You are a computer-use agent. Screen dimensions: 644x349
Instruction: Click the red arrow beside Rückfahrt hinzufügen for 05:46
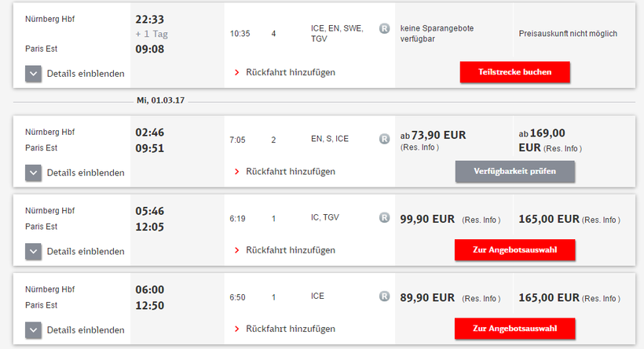click(x=236, y=251)
